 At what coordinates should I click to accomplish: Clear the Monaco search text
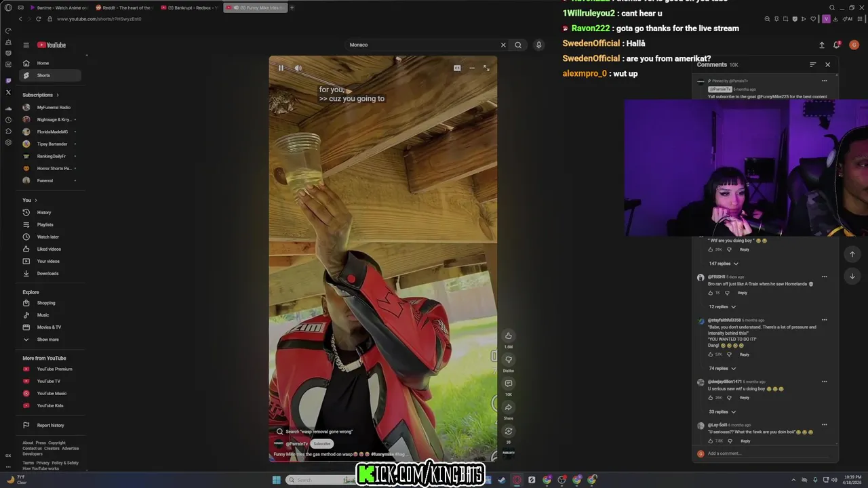pyautogui.click(x=503, y=45)
